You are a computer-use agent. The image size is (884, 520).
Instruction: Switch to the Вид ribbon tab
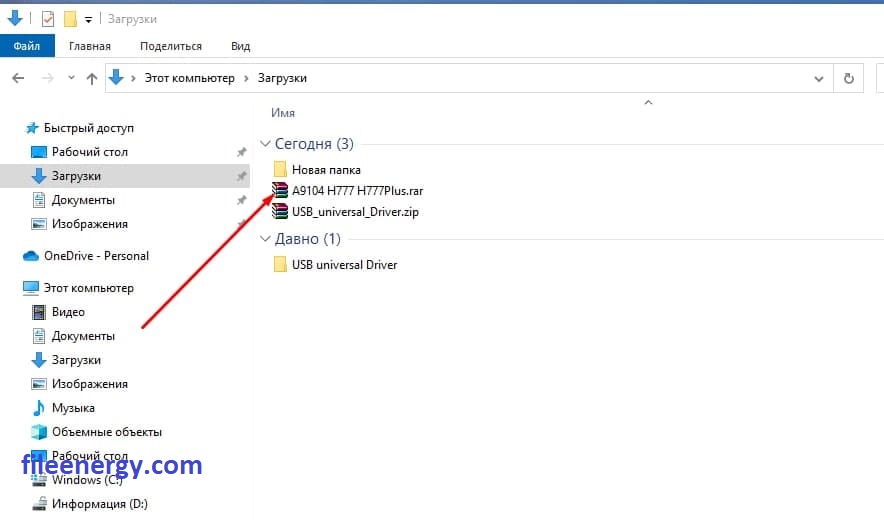point(240,46)
